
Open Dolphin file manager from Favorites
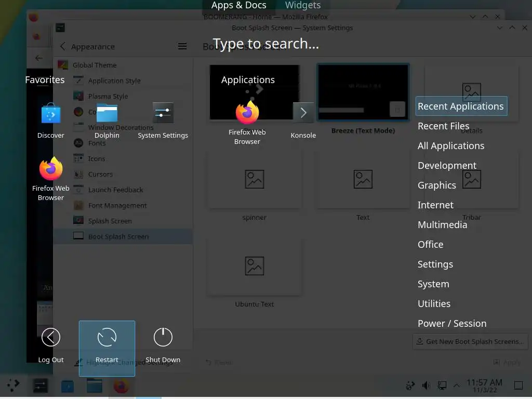[107, 121]
